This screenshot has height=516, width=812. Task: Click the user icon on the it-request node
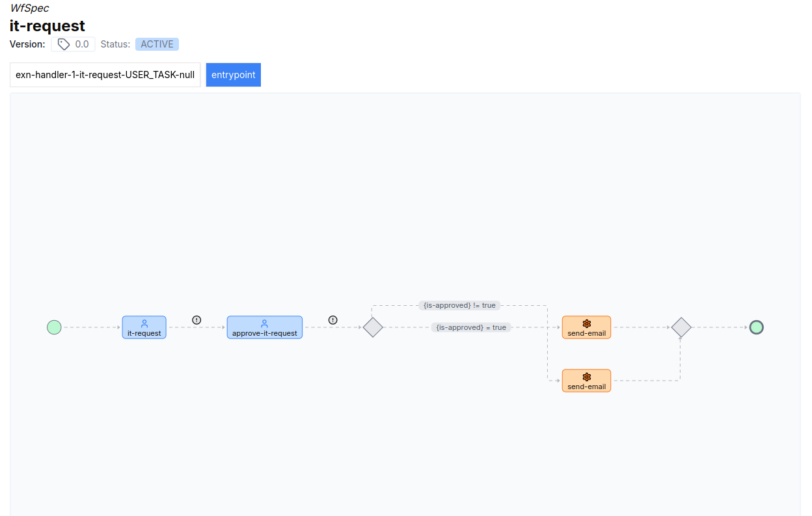(x=144, y=322)
